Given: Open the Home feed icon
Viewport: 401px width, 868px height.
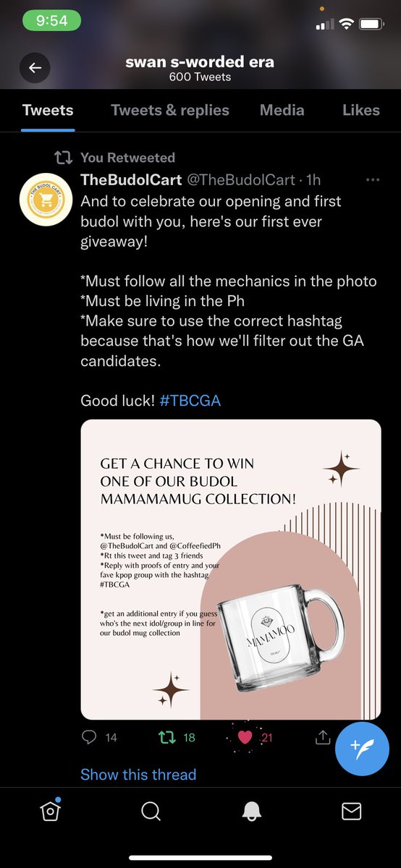Looking at the screenshot, I should point(50,810).
